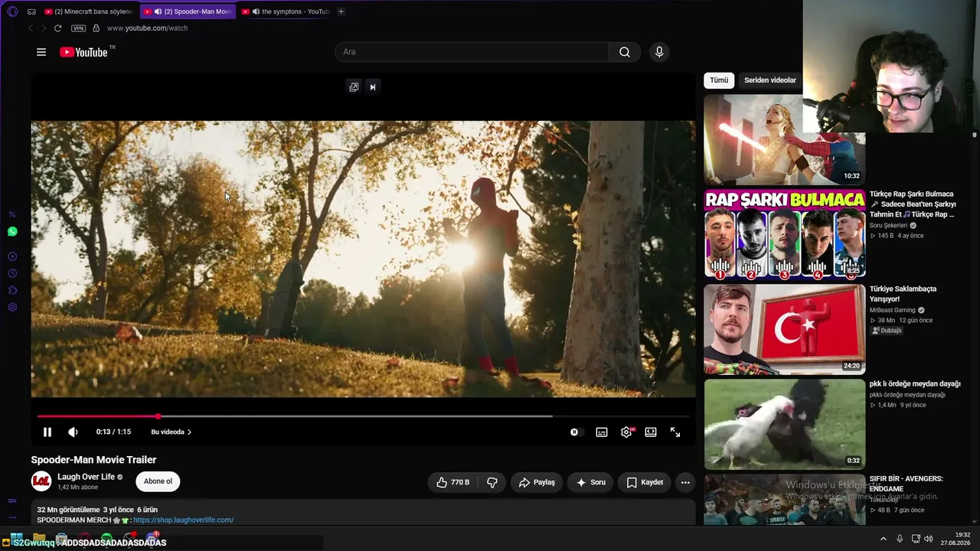
Task: Open a new browser tab
Action: click(x=341, y=11)
